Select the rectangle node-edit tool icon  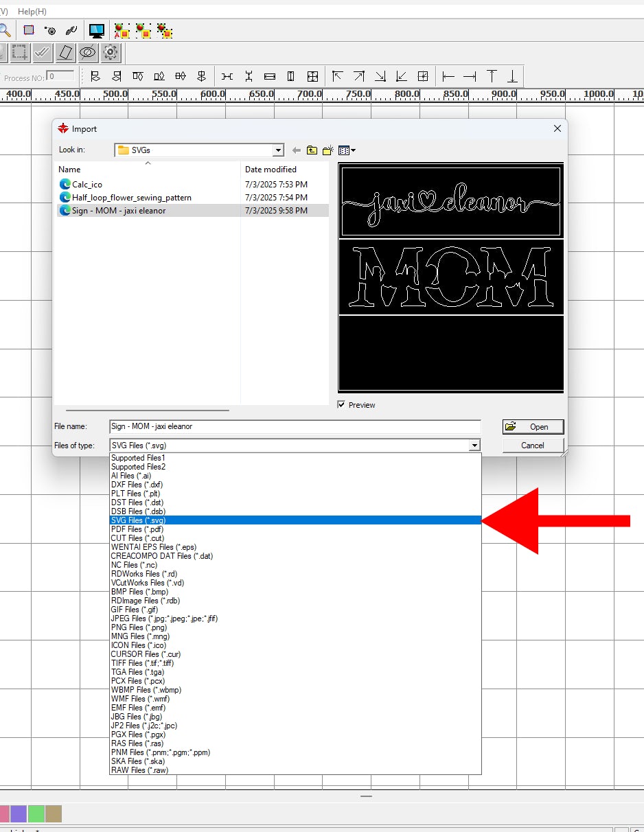coord(29,30)
